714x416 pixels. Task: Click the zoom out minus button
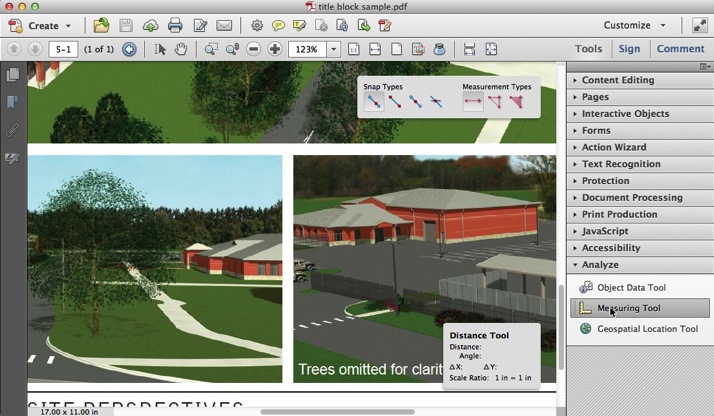pyautogui.click(x=253, y=49)
